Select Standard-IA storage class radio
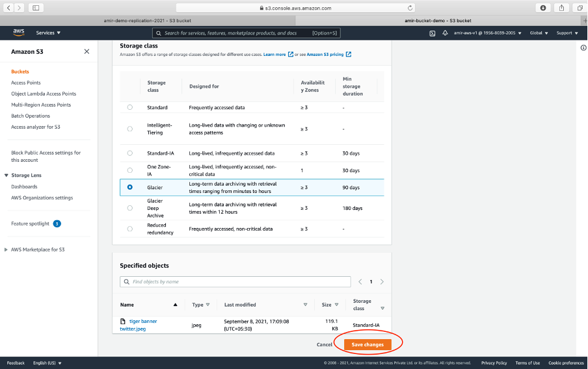This screenshot has width=588, height=369. pyautogui.click(x=129, y=153)
